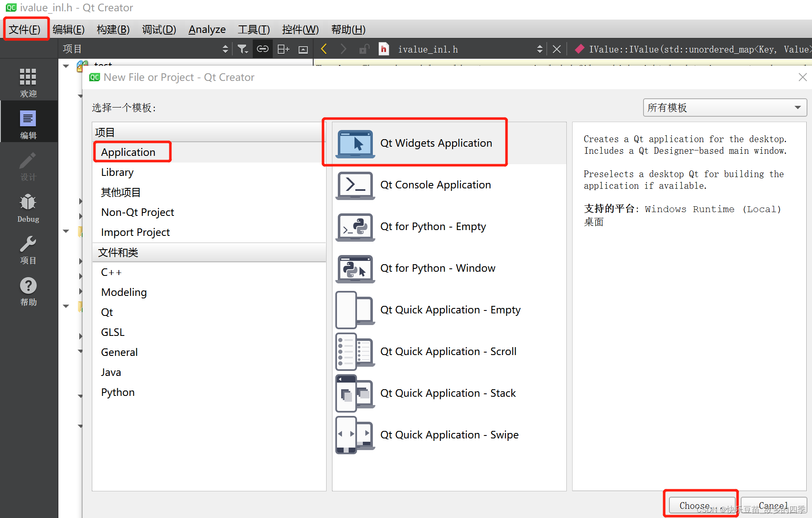This screenshot has height=518, width=812.
Task: Select the 其他项目 category
Action: (209, 192)
